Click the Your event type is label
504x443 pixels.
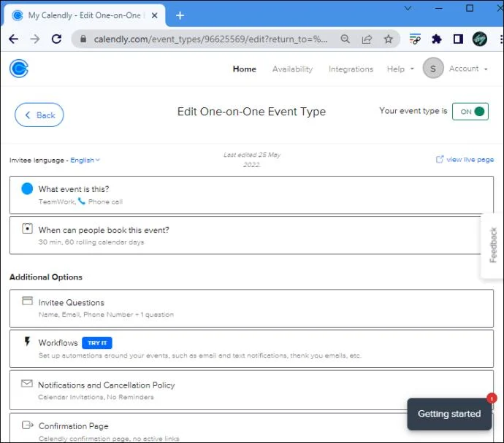[413, 111]
